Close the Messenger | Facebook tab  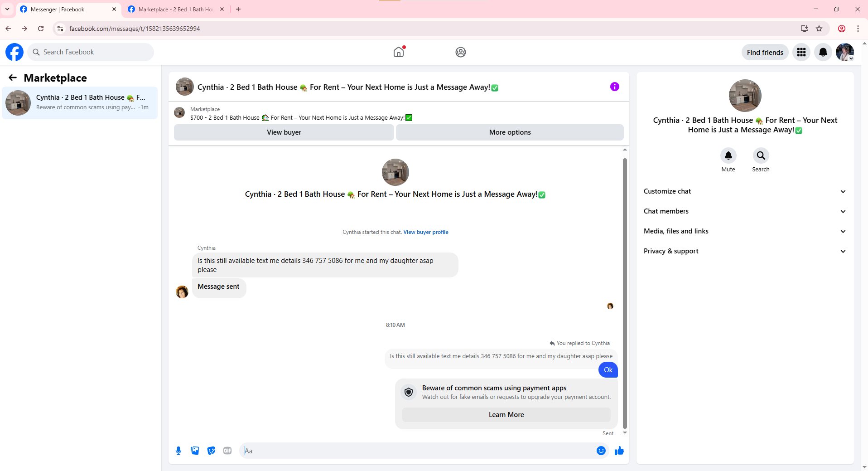coord(114,9)
